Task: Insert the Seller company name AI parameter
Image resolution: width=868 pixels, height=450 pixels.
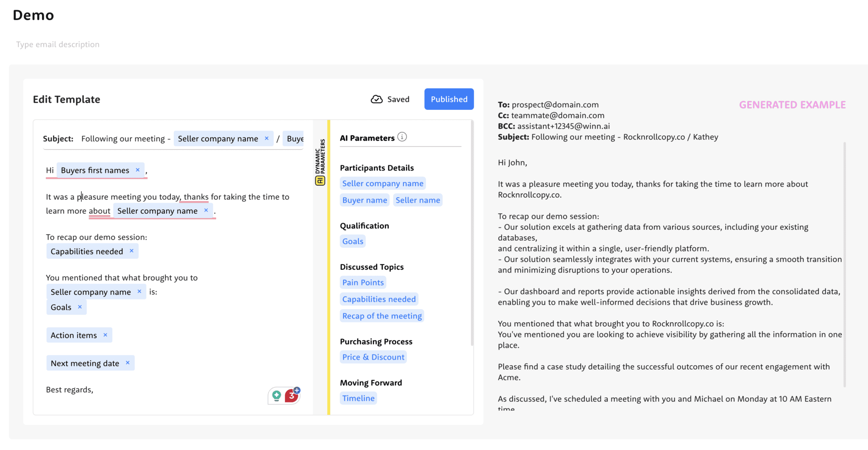Action: point(383,184)
